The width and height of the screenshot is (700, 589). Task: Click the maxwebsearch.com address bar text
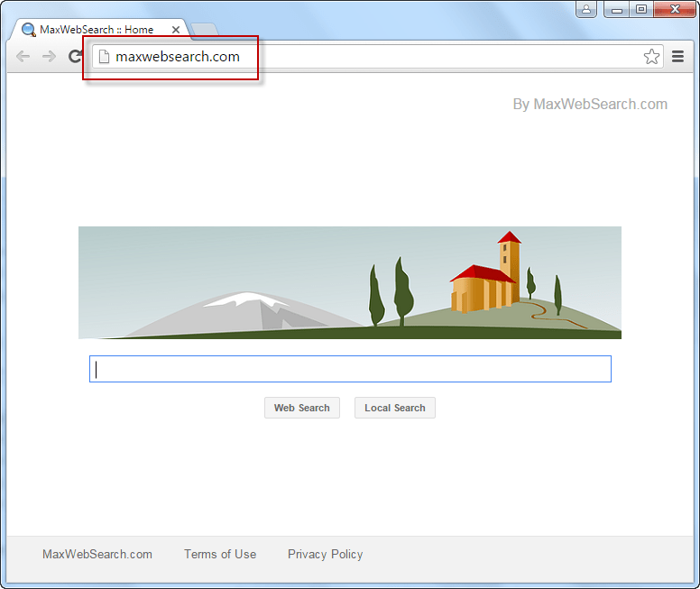[x=178, y=57]
